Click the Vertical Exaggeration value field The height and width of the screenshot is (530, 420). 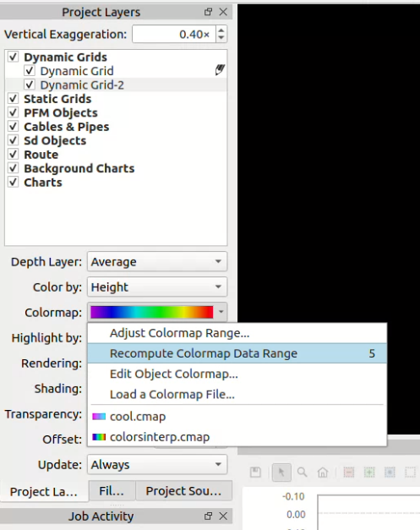coord(174,34)
